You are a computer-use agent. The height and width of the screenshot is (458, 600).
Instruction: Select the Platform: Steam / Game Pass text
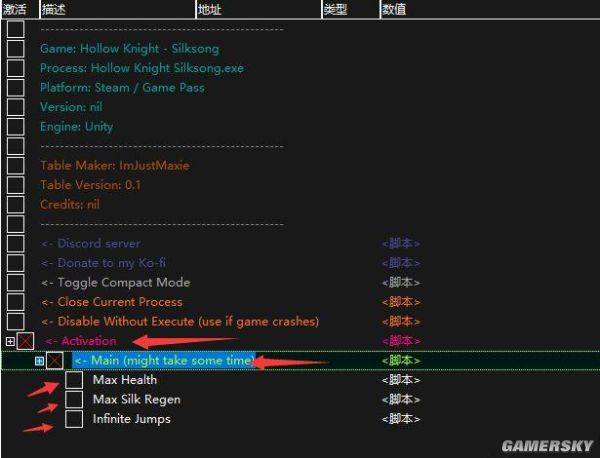click(122, 88)
